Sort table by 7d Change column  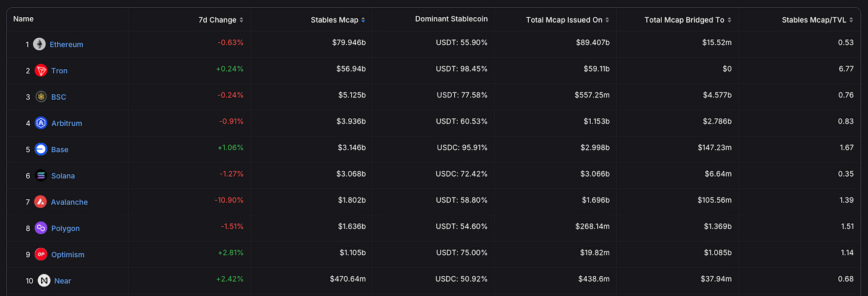point(221,20)
